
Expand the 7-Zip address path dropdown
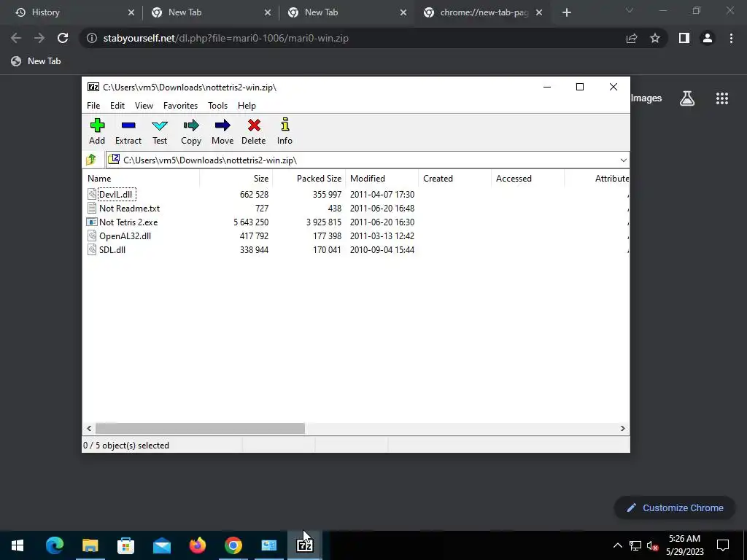(x=623, y=160)
